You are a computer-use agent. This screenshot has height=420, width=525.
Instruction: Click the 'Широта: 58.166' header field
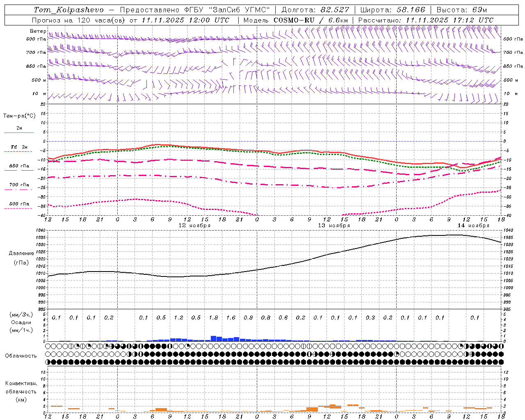393,10
